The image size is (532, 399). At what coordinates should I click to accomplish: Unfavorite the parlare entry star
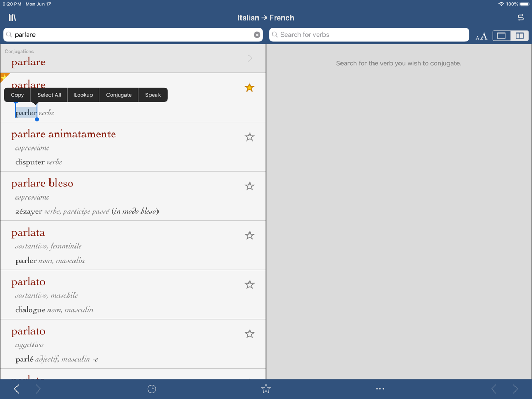pos(250,88)
